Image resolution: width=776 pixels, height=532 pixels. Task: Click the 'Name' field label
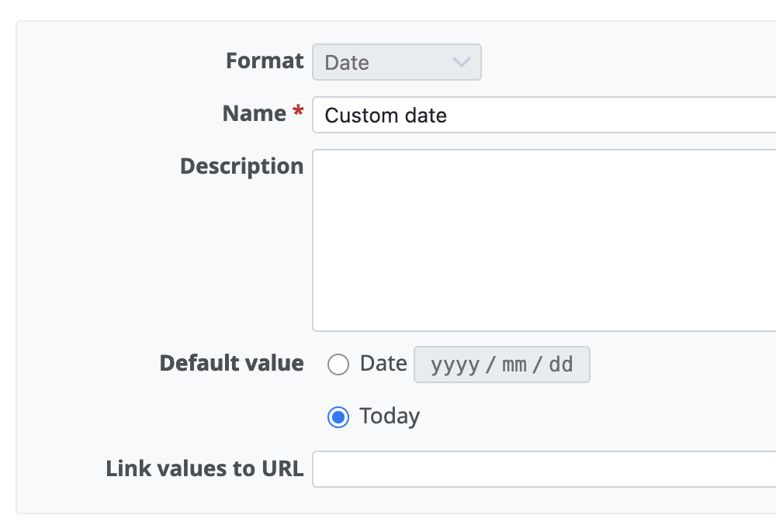(x=254, y=114)
